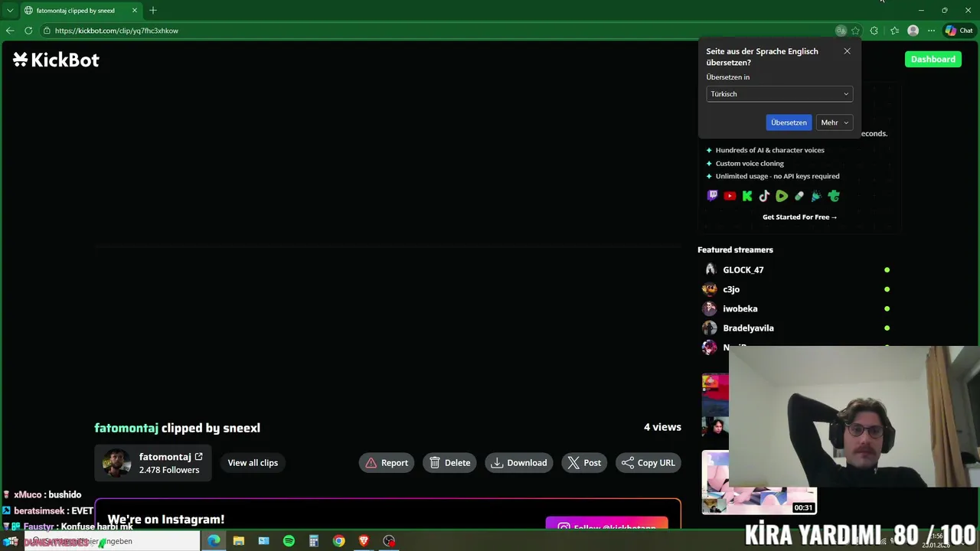
Task: Click View site information lock icon
Action: point(47,31)
